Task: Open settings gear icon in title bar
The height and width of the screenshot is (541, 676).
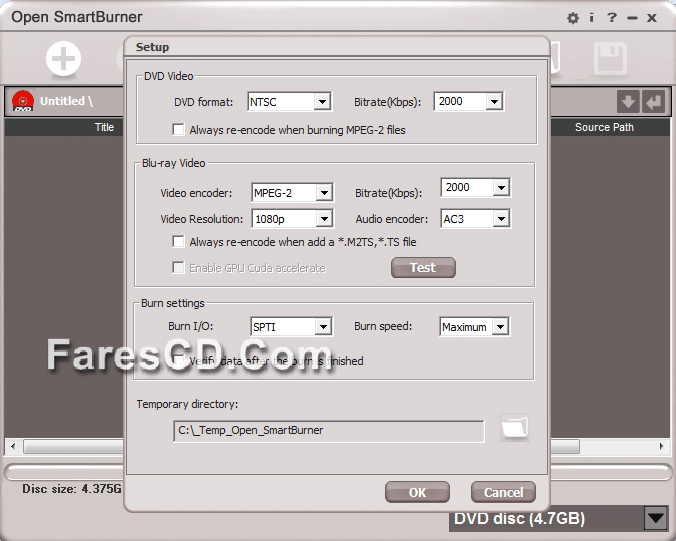Action: (x=573, y=18)
